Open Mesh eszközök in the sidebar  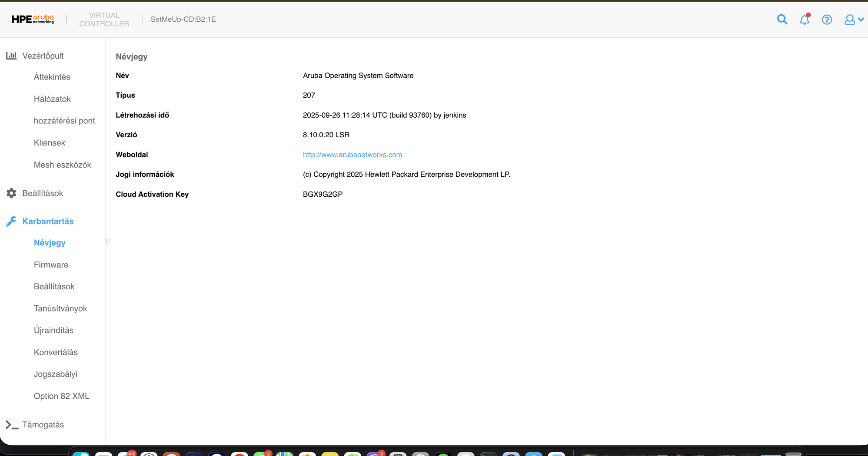[x=63, y=165]
